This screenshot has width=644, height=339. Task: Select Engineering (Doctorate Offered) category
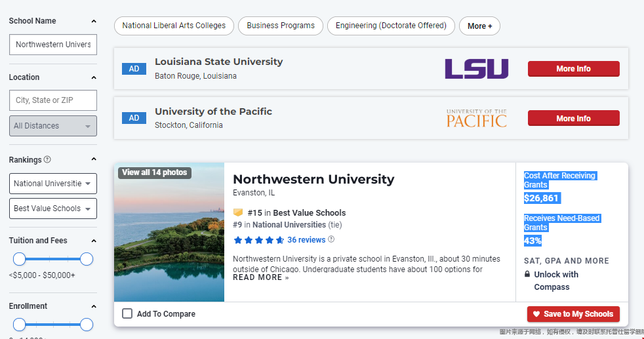[391, 26]
